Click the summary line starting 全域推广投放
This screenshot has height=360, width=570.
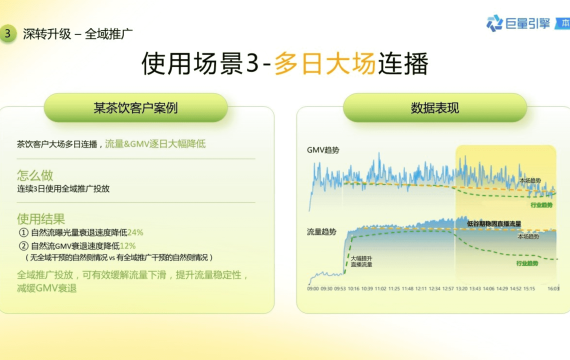132,275
